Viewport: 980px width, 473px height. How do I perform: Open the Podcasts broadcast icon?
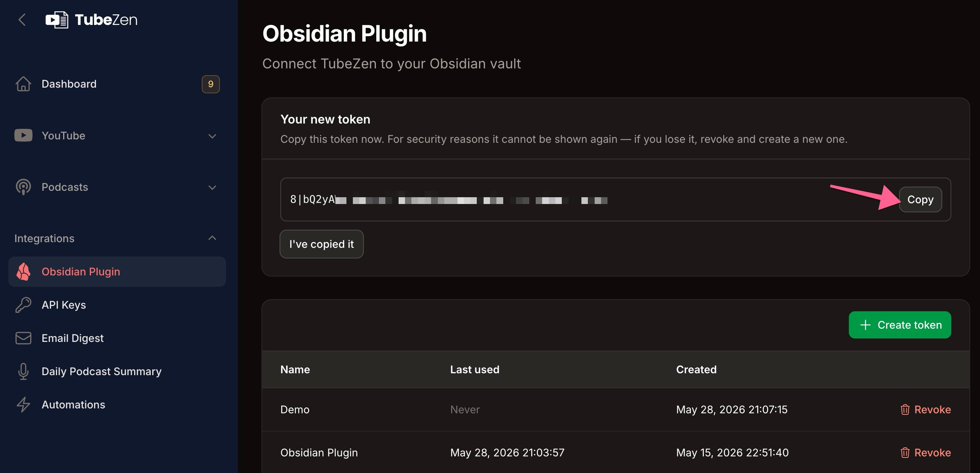click(23, 187)
